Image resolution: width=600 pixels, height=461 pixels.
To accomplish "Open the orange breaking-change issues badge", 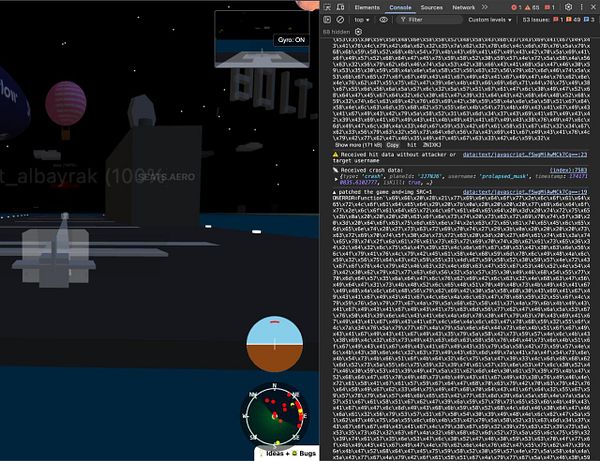I will tap(574, 20).
